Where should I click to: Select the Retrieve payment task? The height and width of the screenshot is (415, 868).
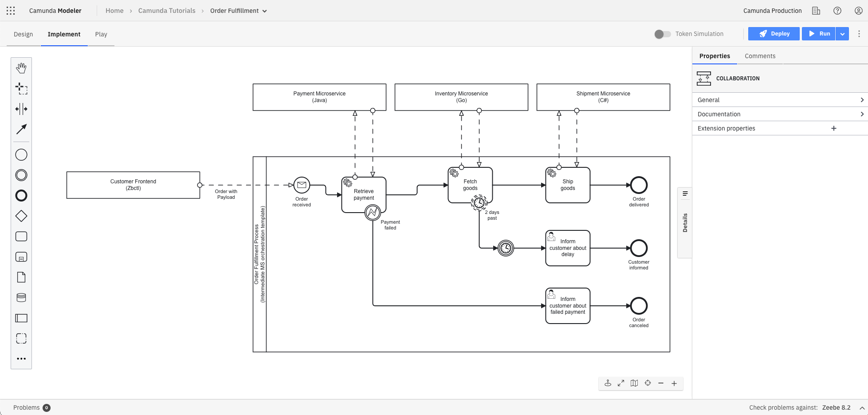pos(364,194)
